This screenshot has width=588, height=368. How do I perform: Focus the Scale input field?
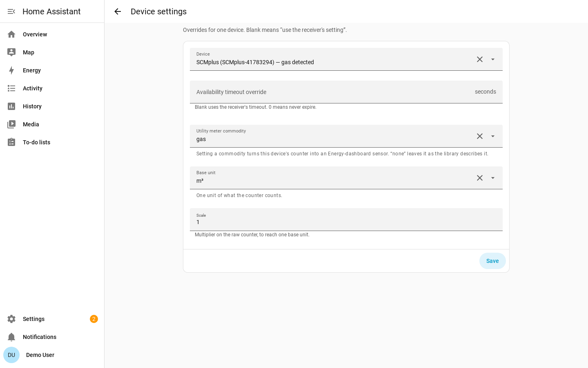pos(346,220)
